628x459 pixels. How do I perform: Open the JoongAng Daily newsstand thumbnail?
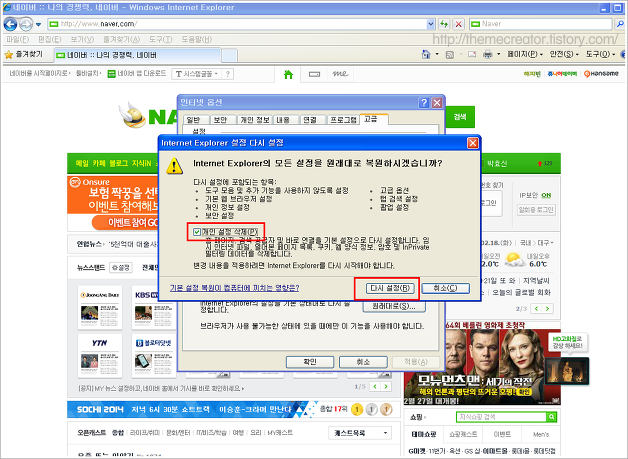point(100,308)
